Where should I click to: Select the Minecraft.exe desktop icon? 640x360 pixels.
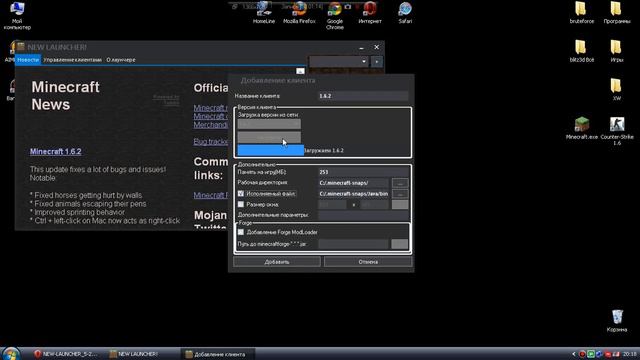point(582,129)
